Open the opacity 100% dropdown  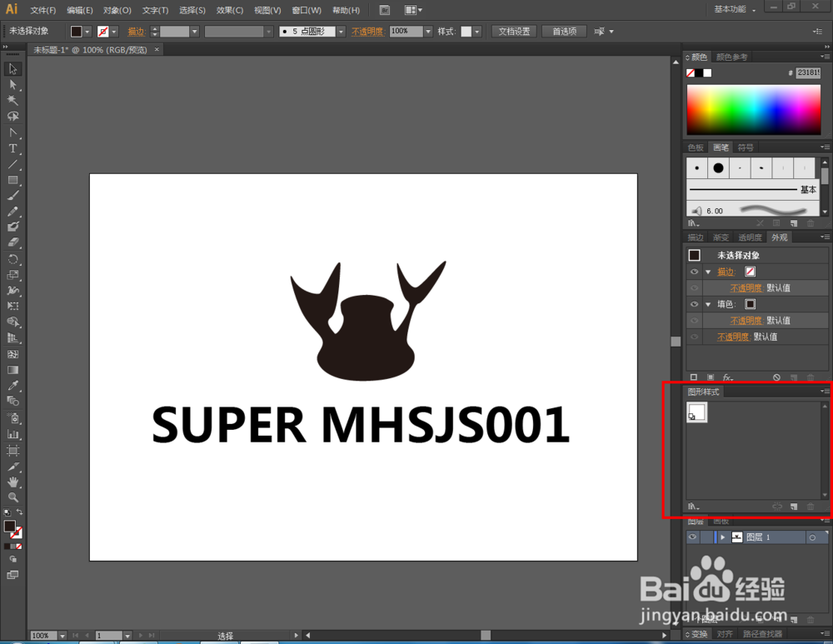[428, 32]
